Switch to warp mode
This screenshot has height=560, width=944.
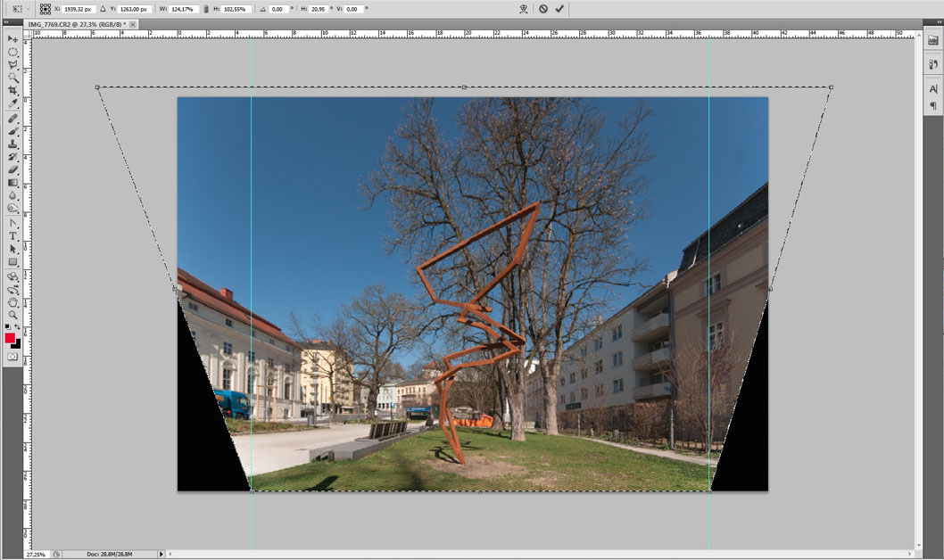click(525, 9)
